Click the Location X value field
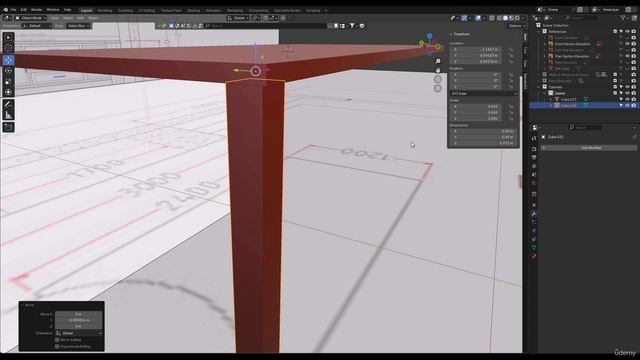640x360 pixels. (x=476, y=49)
